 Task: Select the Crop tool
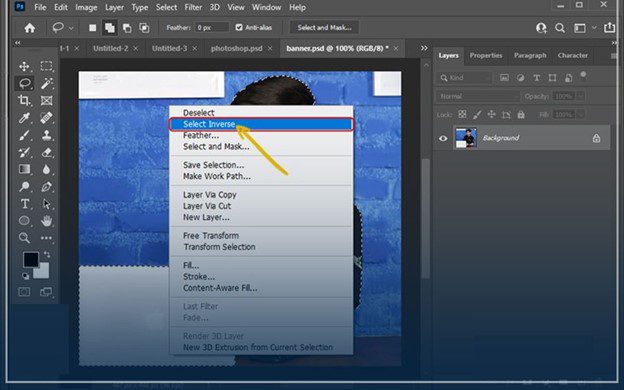(24, 101)
